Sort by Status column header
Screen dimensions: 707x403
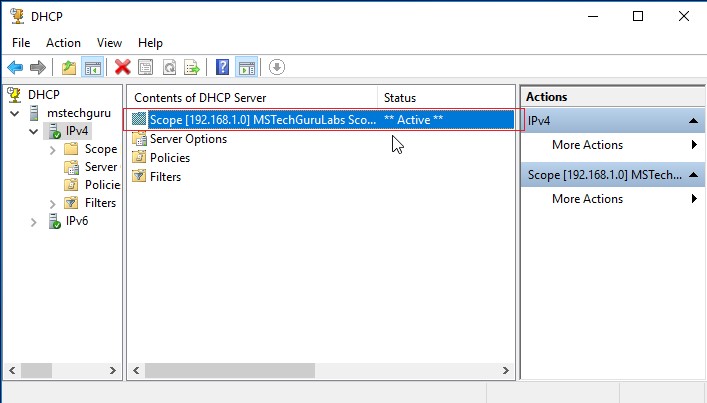point(445,98)
